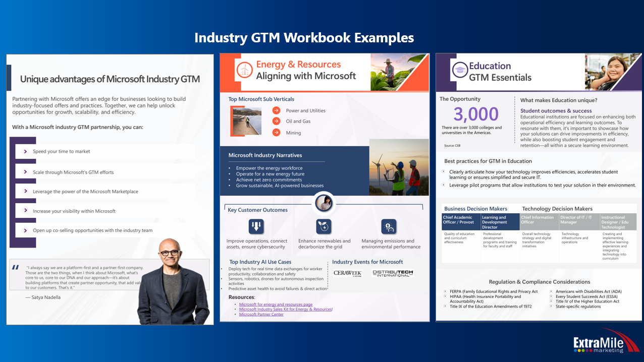Image resolution: width=644 pixels, height=362 pixels.
Task: Click the Source: CEB citation
Action: (x=452, y=145)
